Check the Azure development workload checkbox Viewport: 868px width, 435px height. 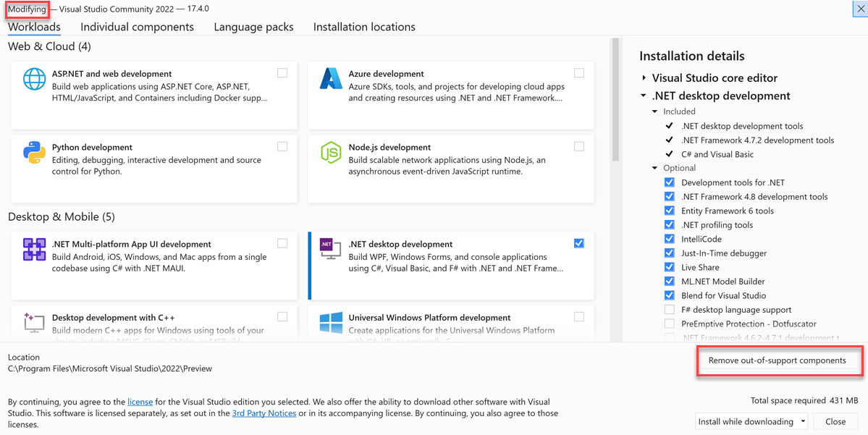[x=578, y=72]
